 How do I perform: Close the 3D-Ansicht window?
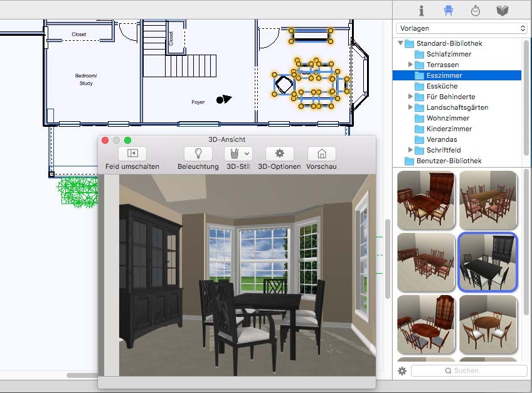click(x=105, y=140)
